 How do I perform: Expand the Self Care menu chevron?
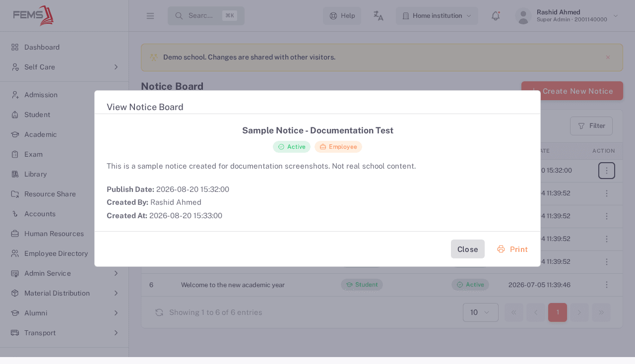tap(116, 67)
